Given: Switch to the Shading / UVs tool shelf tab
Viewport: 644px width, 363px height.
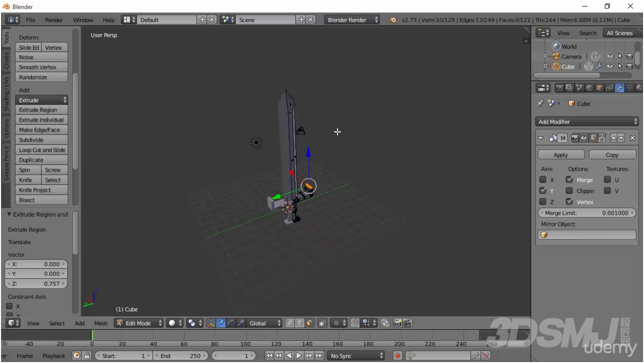Looking at the screenshot, I should tap(7, 94).
